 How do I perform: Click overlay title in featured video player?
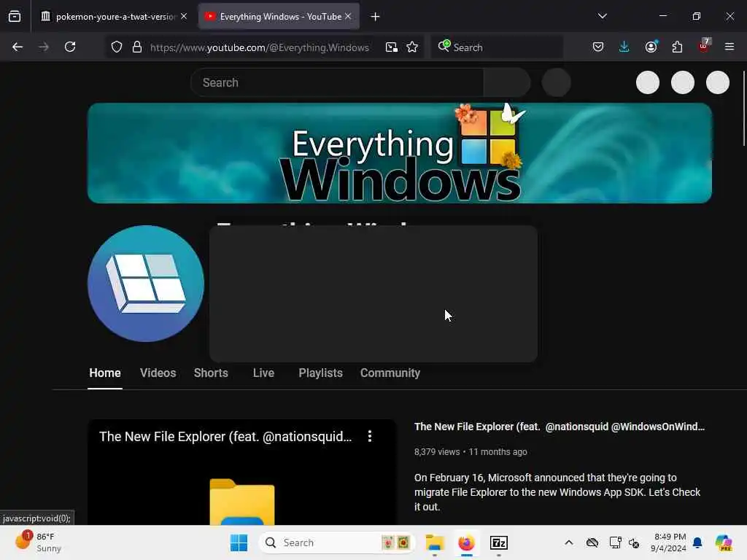tap(225, 437)
